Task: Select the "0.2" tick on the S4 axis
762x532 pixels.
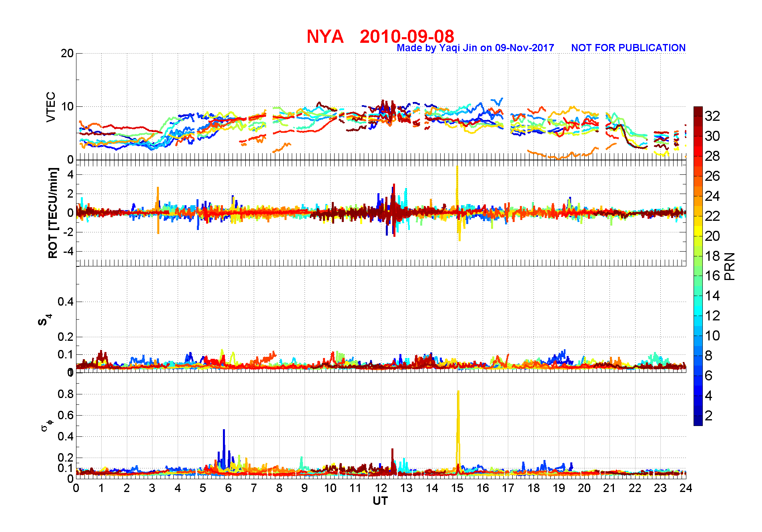Action: [x=66, y=337]
